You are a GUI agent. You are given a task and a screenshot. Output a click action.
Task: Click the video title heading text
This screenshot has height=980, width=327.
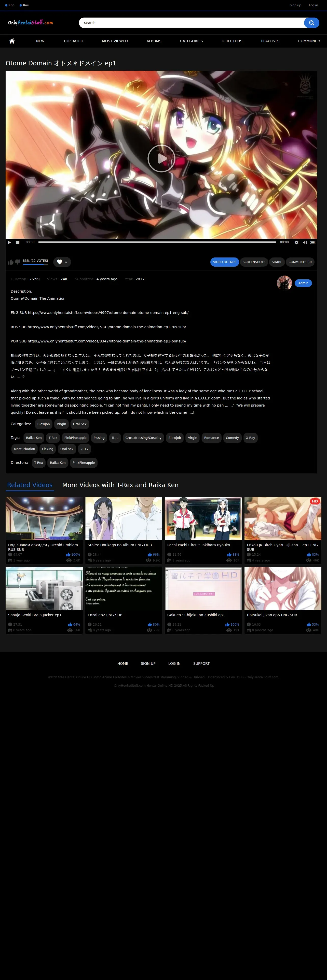tap(61, 63)
